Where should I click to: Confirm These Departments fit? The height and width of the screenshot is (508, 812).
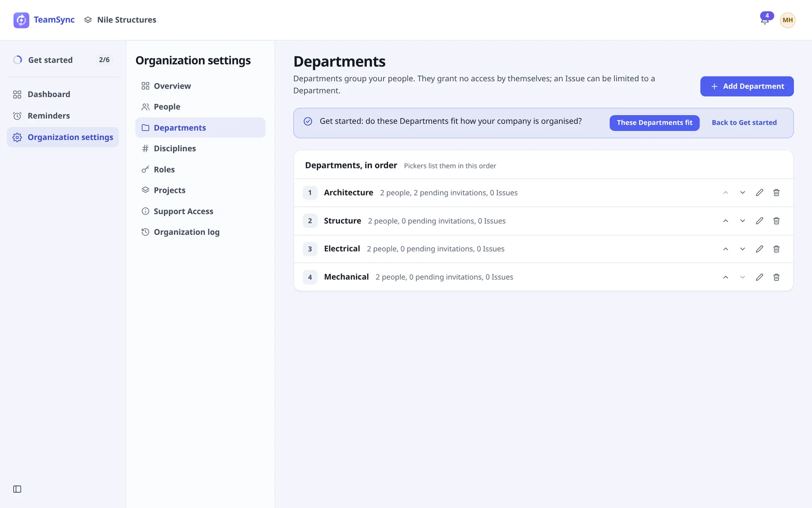click(654, 123)
